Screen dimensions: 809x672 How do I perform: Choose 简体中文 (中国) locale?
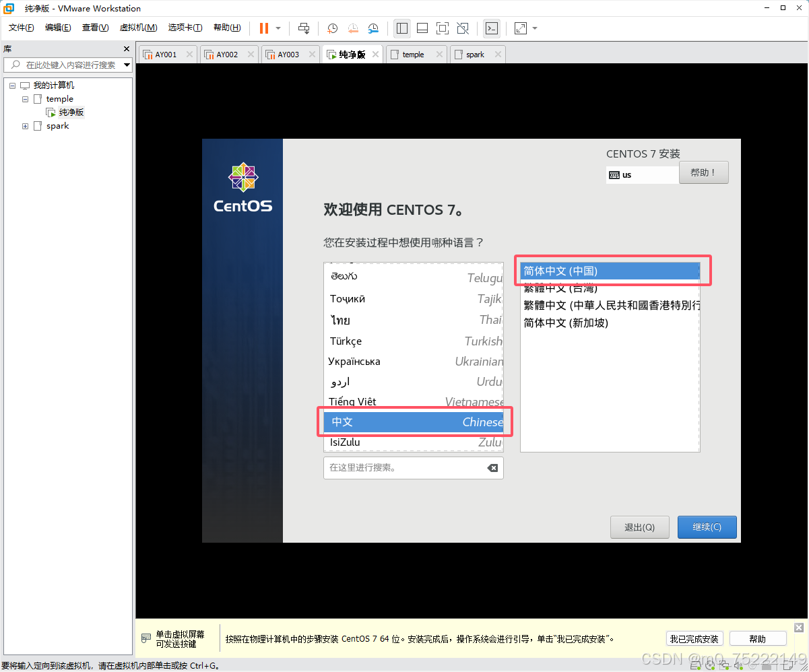[x=610, y=271]
